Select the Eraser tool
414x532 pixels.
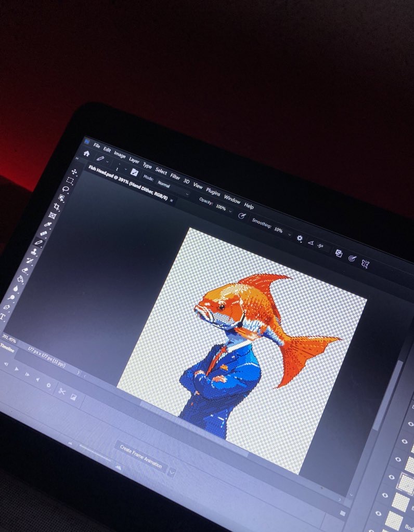pos(25,270)
